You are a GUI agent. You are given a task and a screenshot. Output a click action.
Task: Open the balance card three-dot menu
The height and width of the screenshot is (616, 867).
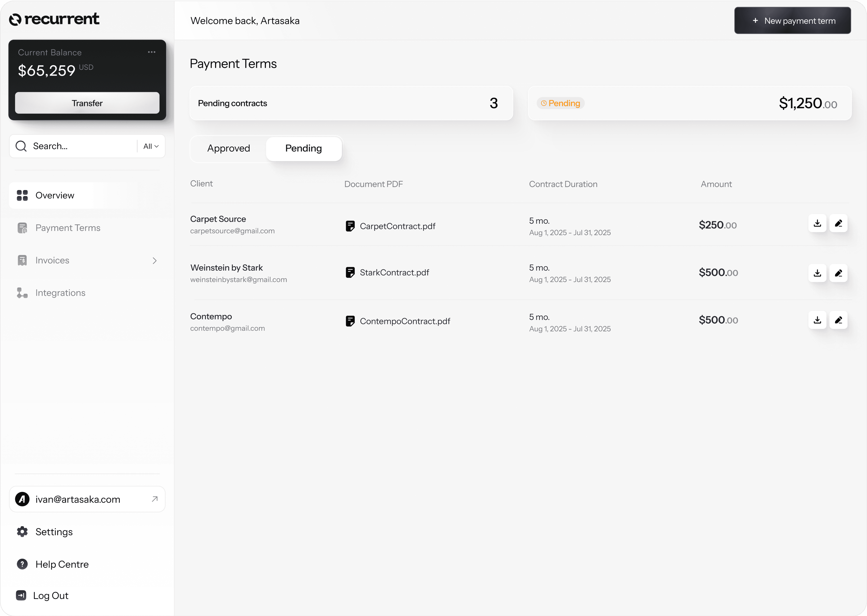(152, 52)
